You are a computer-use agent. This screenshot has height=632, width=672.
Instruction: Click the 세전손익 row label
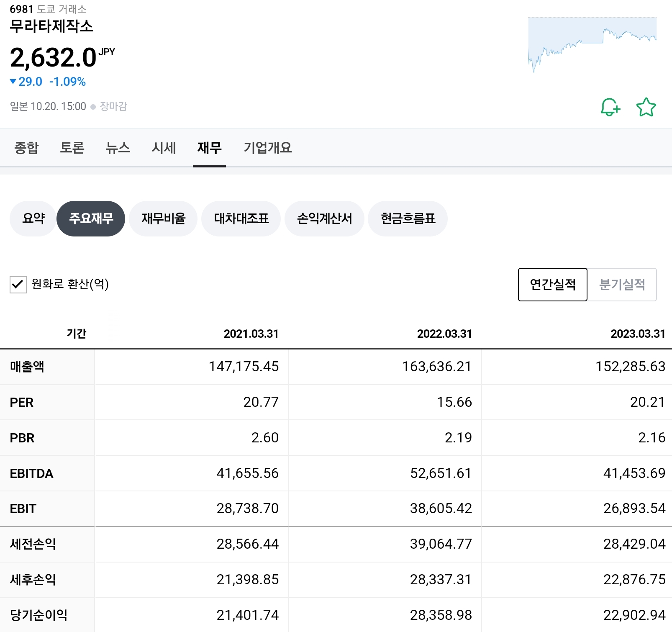pos(33,544)
